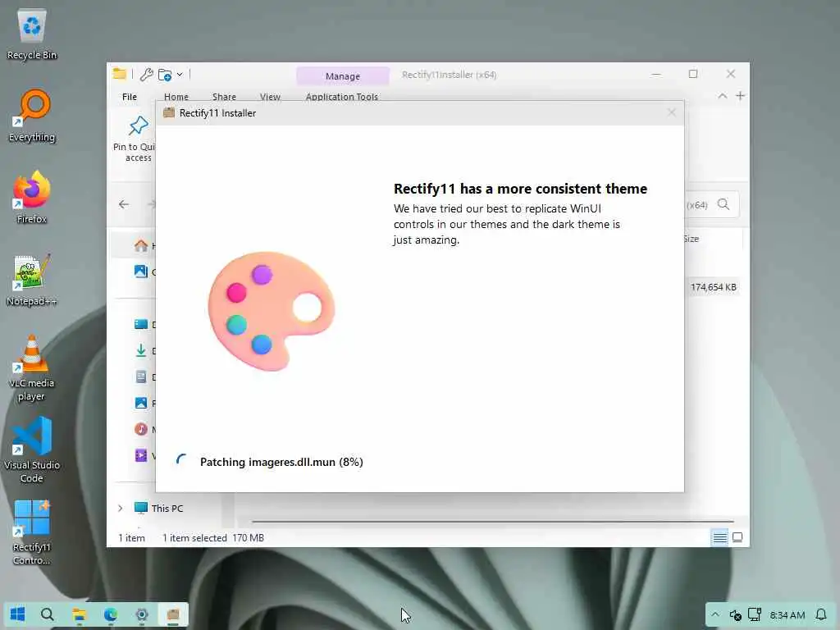Click the folder icon in the Explorer title bar
Viewport: 840px width, 630px height.
(x=120, y=74)
